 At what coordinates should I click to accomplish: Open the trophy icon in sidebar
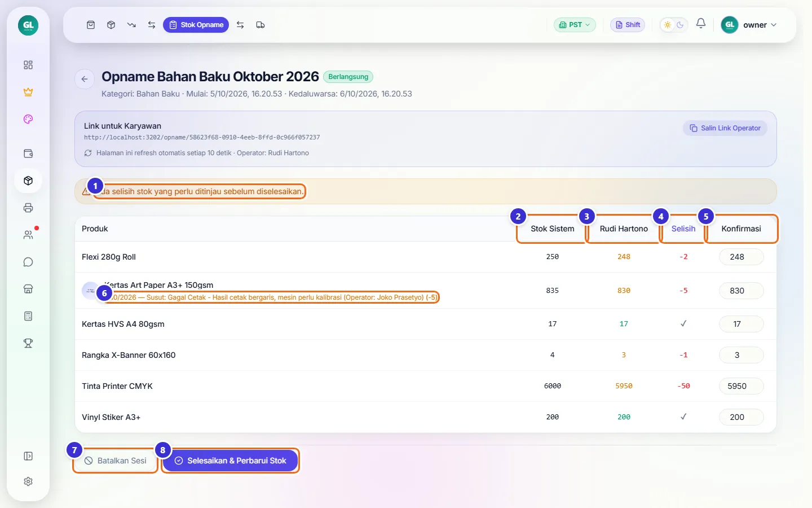[28, 343]
